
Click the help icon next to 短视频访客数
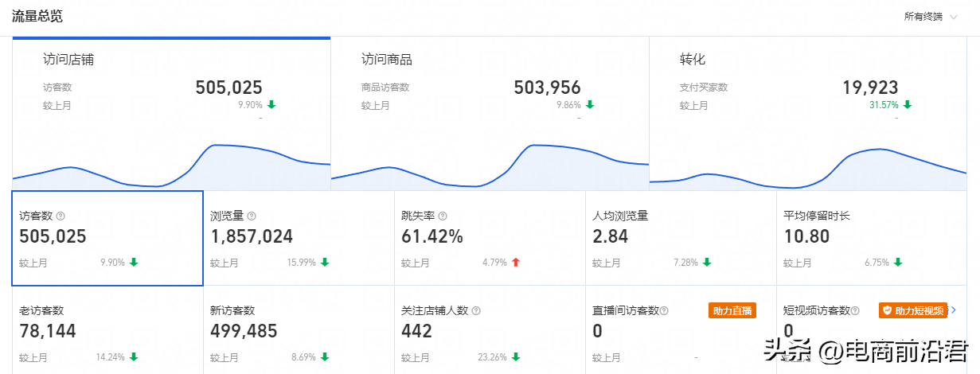[855, 310]
